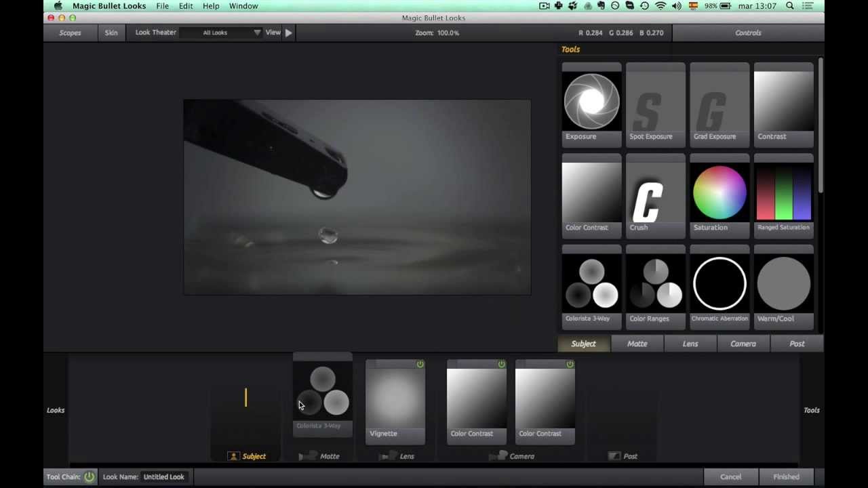Viewport: 868px width, 488px height.
Task: Toggle power on Color Contrast next to Vignette
Action: [502, 365]
